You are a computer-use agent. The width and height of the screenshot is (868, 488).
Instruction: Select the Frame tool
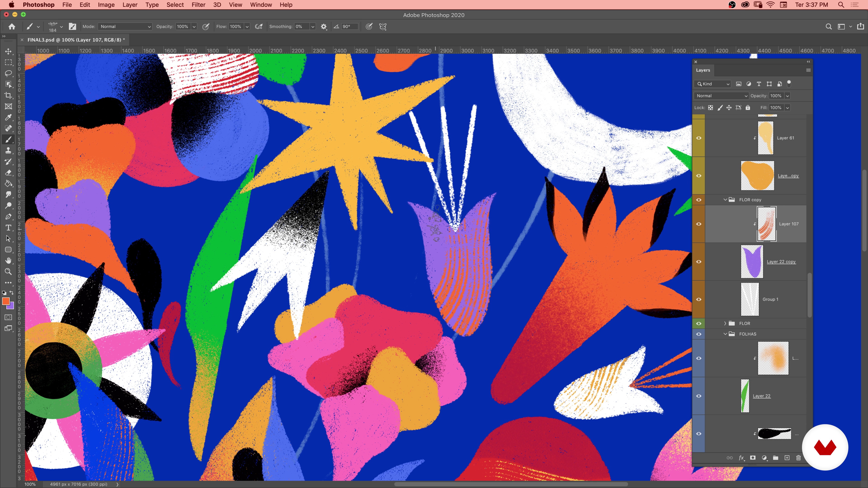pyautogui.click(x=8, y=106)
